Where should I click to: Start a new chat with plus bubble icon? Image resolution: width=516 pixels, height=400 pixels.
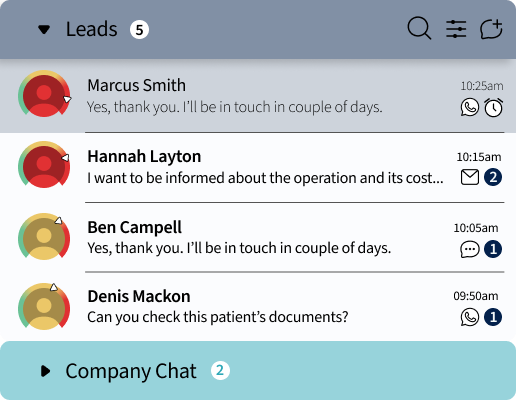point(491,29)
